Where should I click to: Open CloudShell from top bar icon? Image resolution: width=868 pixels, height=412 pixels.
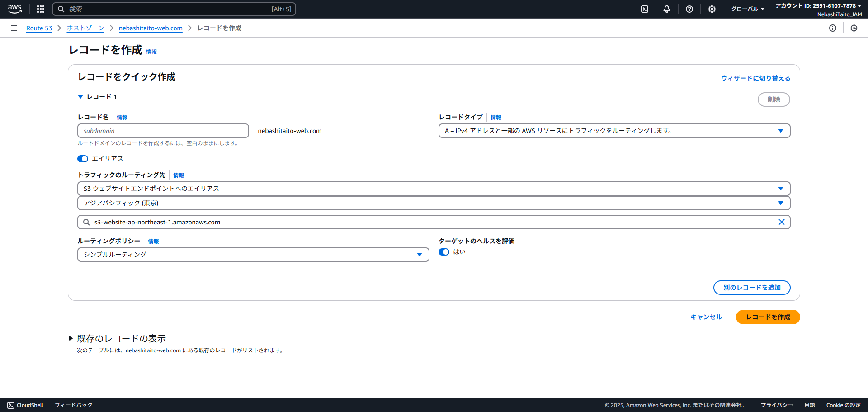(645, 9)
